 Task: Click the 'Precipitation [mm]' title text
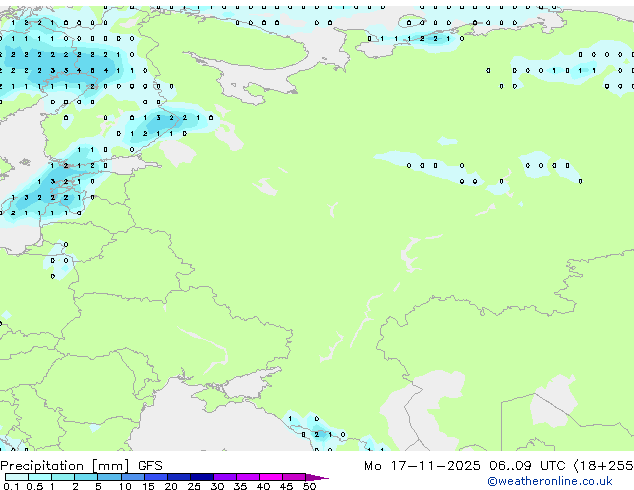pyautogui.click(x=65, y=466)
